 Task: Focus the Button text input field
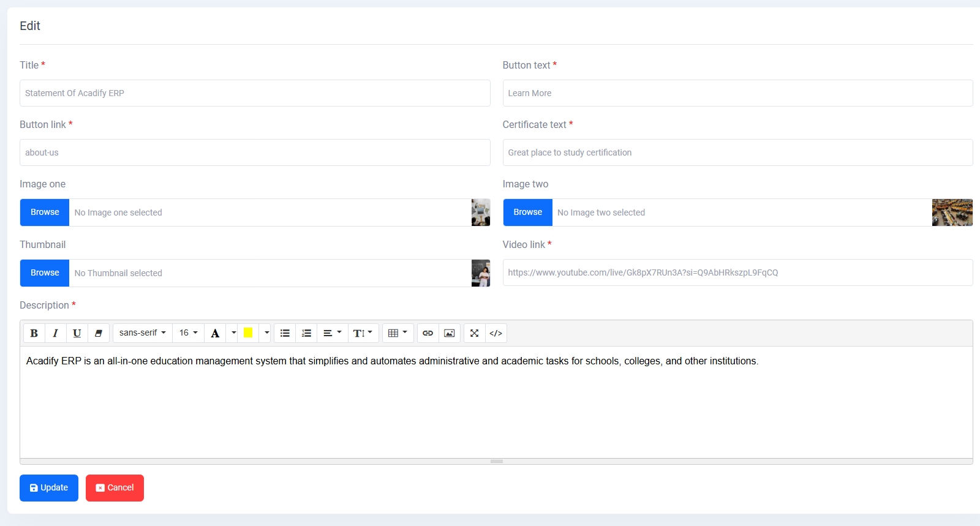[737, 93]
